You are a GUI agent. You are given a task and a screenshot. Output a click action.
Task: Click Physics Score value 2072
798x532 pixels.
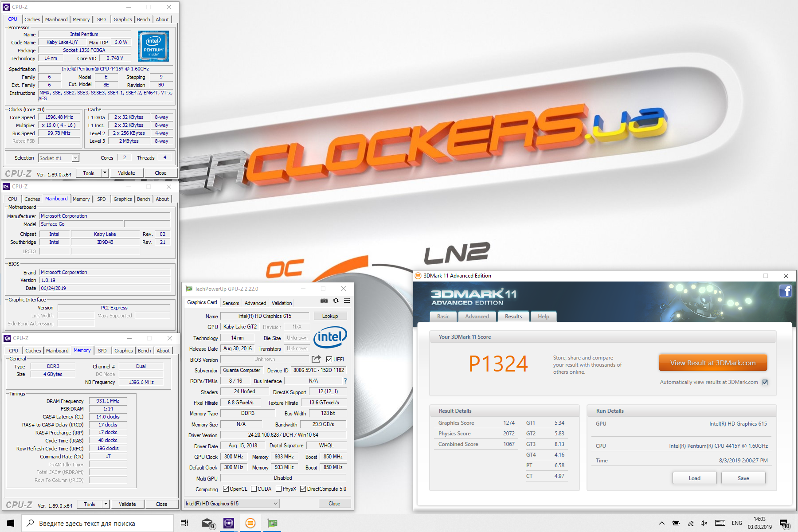click(509, 434)
